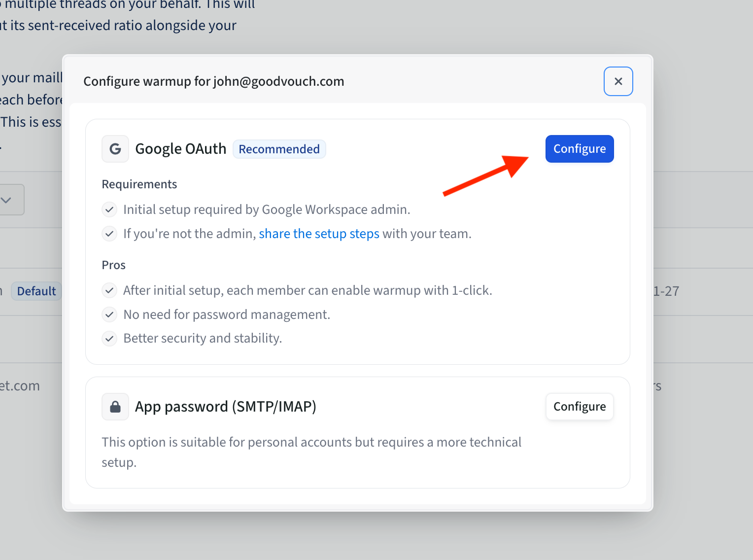Viewport: 753px width, 560px height.
Task: Click the Default tag in background
Action: click(36, 291)
